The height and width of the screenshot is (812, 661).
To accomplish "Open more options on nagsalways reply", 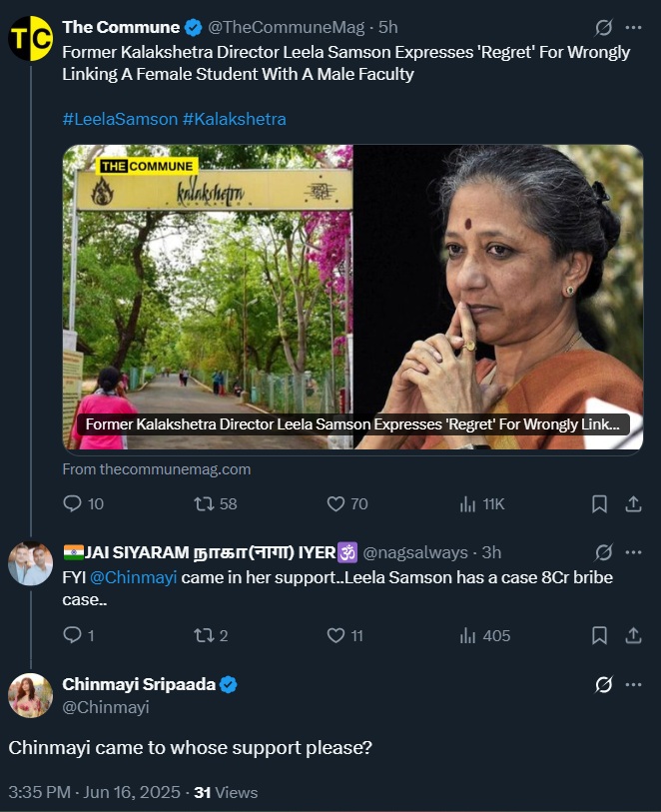I will click(x=633, y=552).
